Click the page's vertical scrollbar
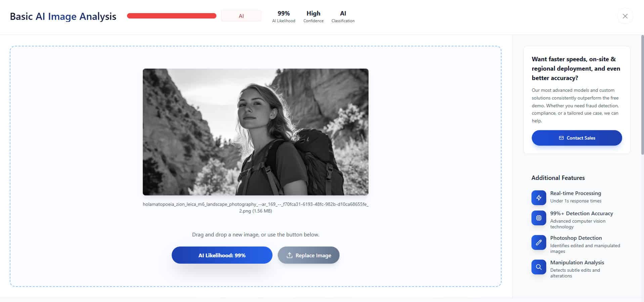Screen dimensions: 644x302 pos(642,94)
